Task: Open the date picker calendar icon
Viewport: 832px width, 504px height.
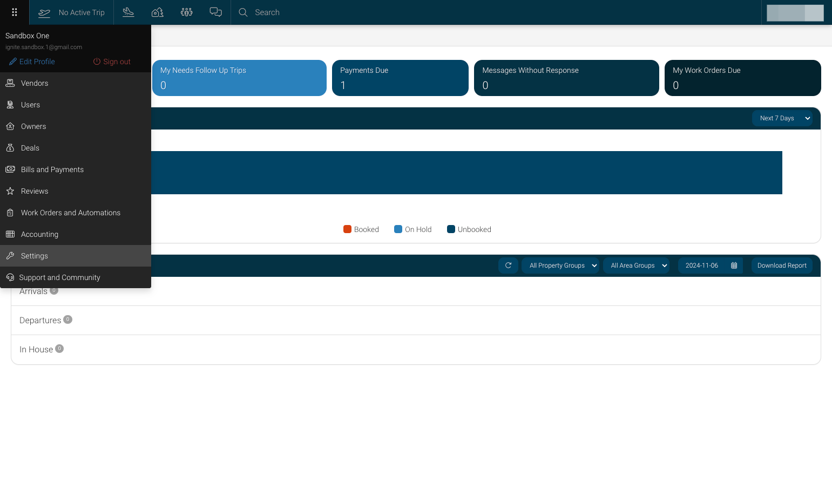Action: [x=734, y=265]
